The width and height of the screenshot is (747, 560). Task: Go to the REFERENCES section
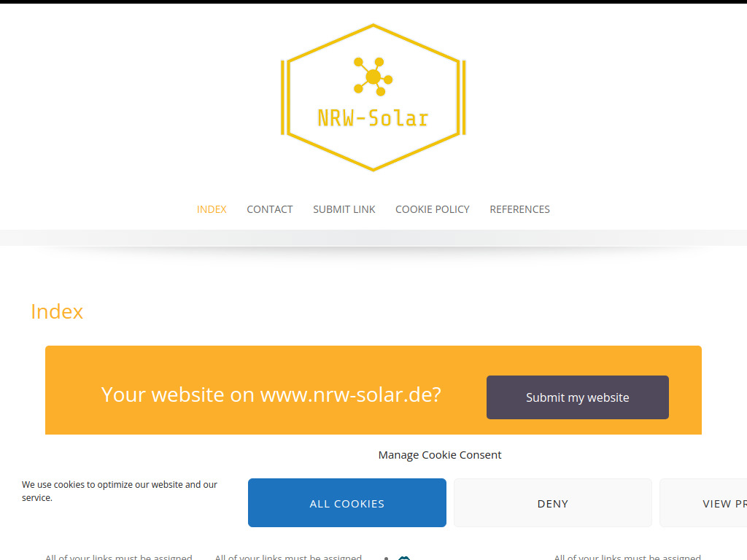click(519, 209)
